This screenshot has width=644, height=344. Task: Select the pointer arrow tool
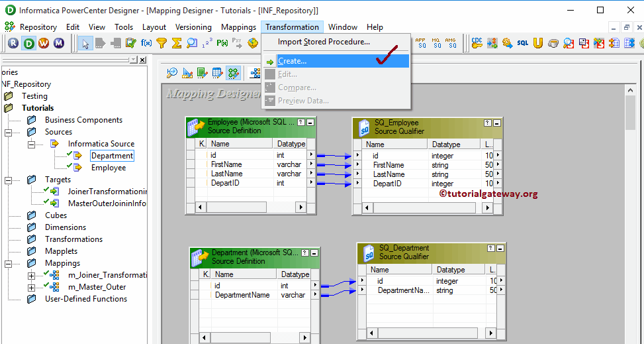[85, 43]
